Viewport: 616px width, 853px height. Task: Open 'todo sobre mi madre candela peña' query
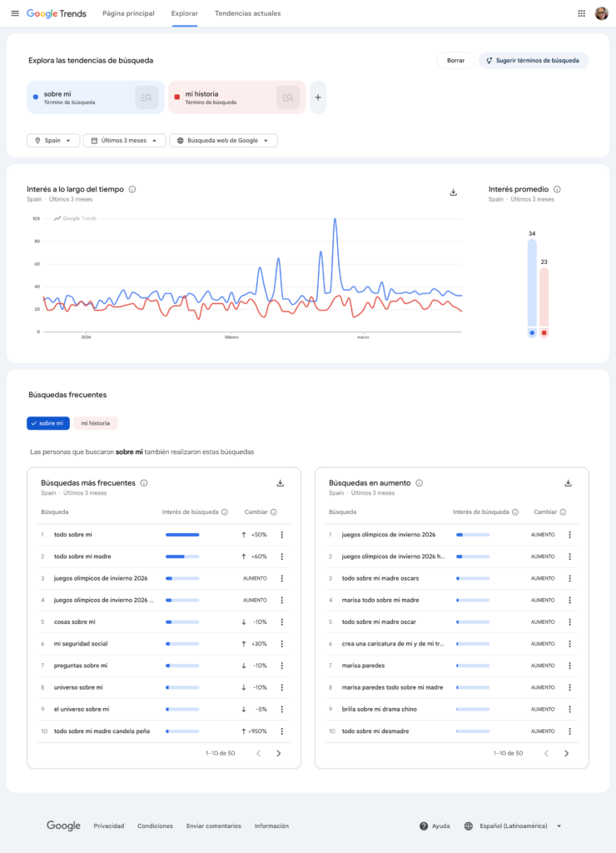tap(102, 731)
